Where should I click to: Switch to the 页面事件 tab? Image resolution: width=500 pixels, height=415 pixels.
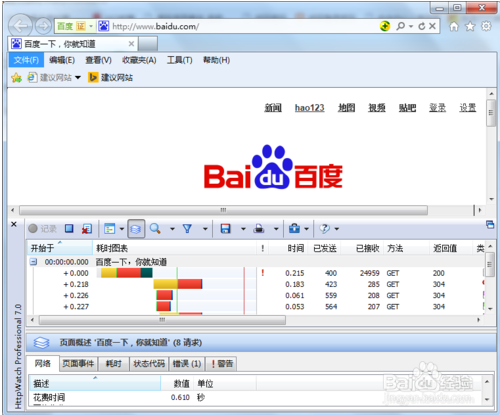[78, 363]
